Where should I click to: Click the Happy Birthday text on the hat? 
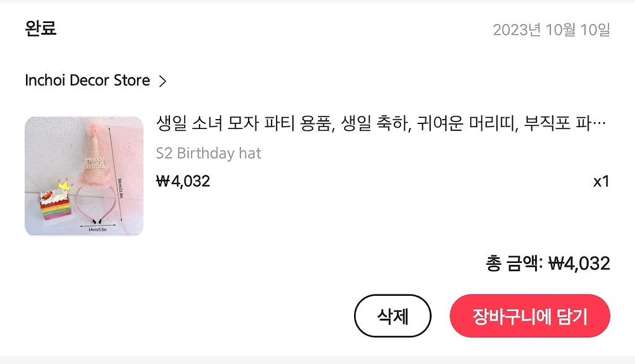(95, 162)
